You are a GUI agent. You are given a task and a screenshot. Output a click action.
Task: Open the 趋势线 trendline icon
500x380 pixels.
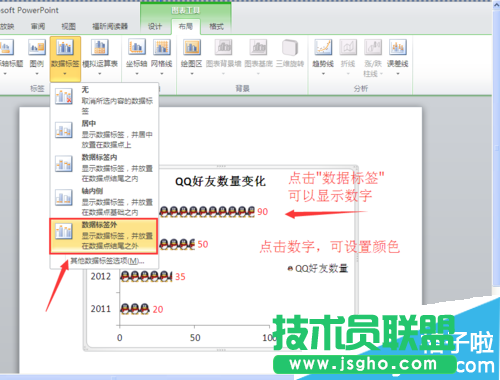[323, 47]
